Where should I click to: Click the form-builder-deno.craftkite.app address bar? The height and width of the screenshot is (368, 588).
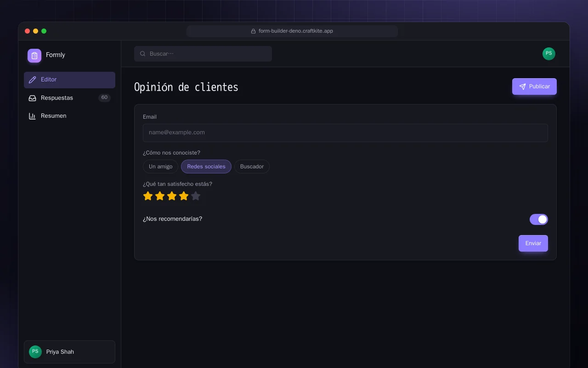(x=292, y=31)
